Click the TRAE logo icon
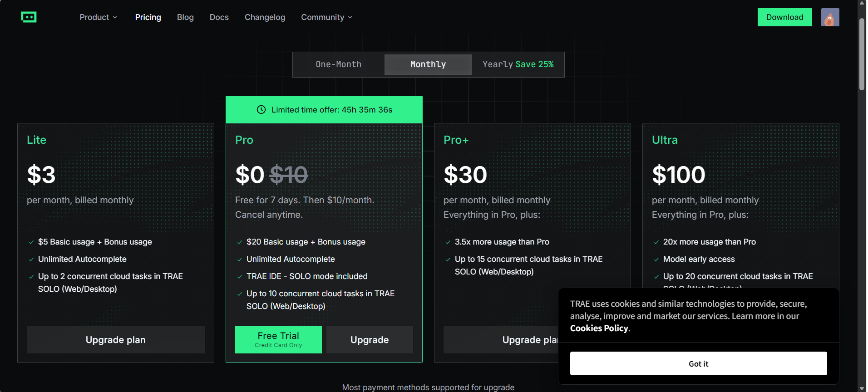This screenshot has width=868, height=392. pos(29,17)
